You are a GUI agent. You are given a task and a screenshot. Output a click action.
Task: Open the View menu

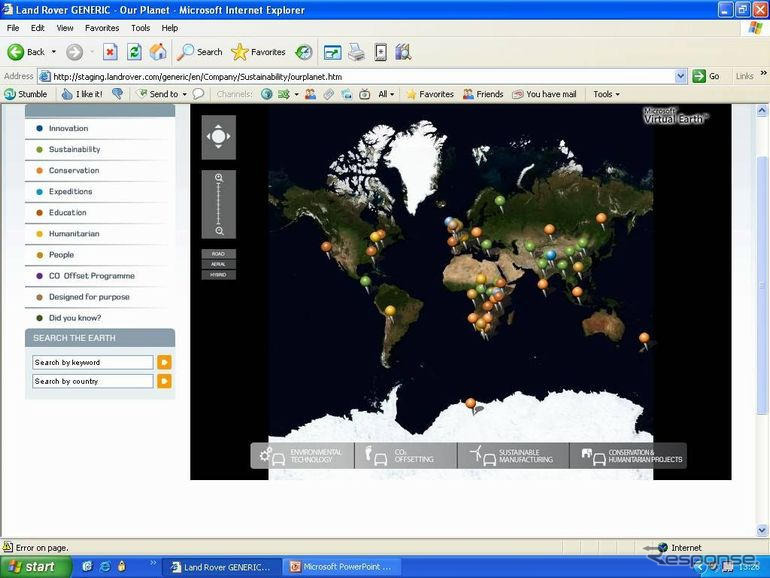[65, 28]
